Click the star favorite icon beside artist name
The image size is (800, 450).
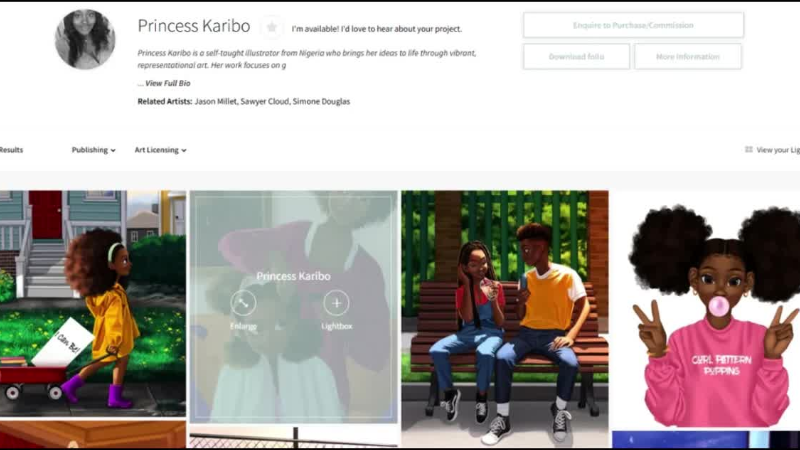(x=272, y=27)
